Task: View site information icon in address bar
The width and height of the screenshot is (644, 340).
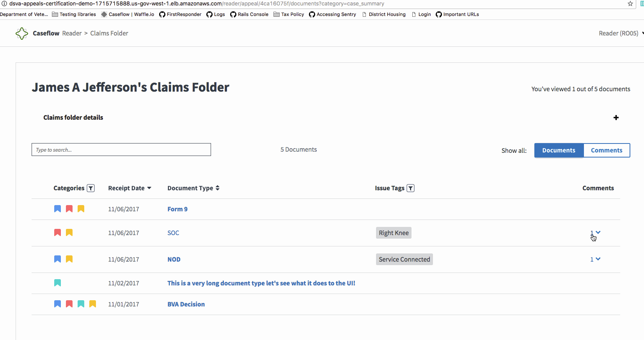Action: tap(4, 4)
